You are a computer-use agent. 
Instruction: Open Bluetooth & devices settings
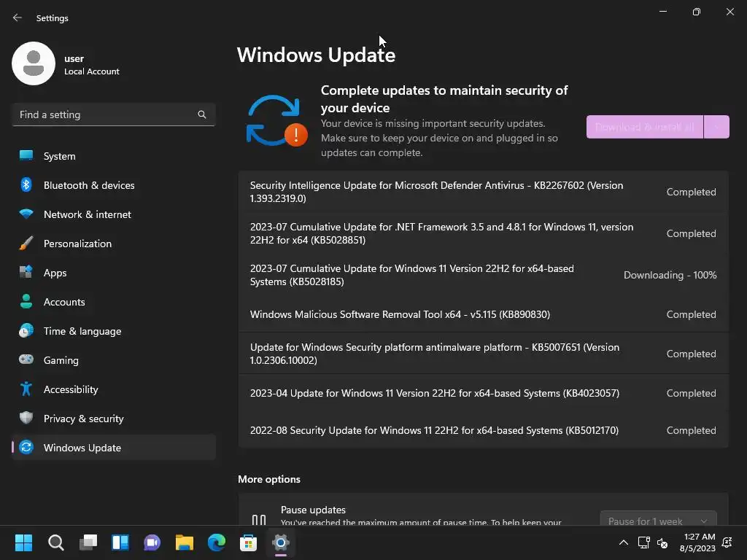113,184
